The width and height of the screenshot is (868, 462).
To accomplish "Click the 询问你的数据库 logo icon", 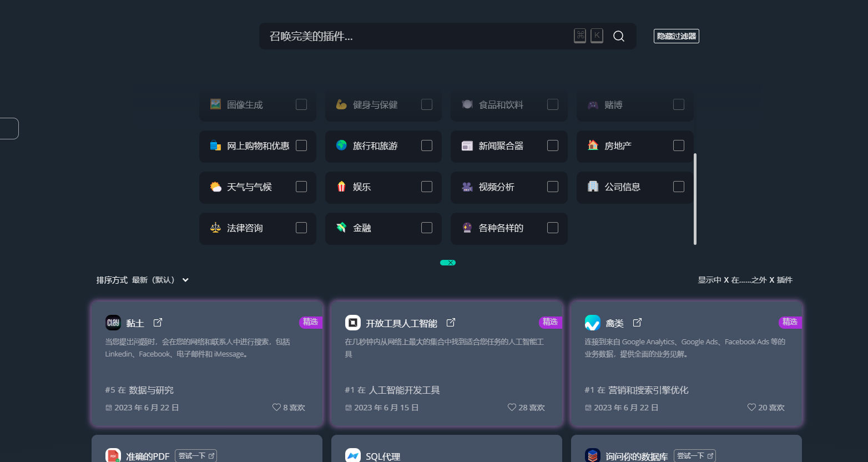I will (593, 455).
